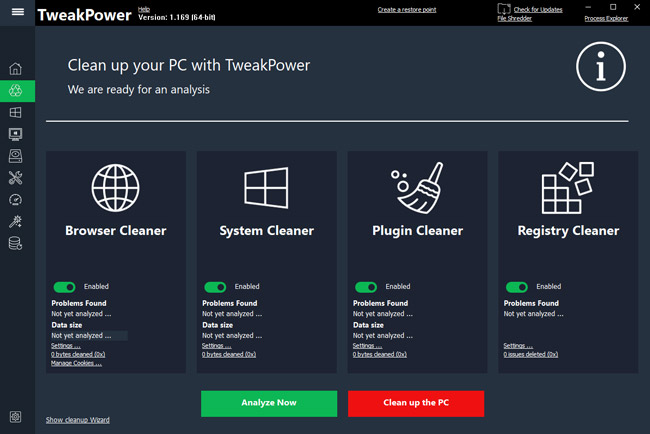The height and width of the screenshot is (434, 650).
Task: Disable the Plugin Cleaner toggle
Action: (366, 287)
